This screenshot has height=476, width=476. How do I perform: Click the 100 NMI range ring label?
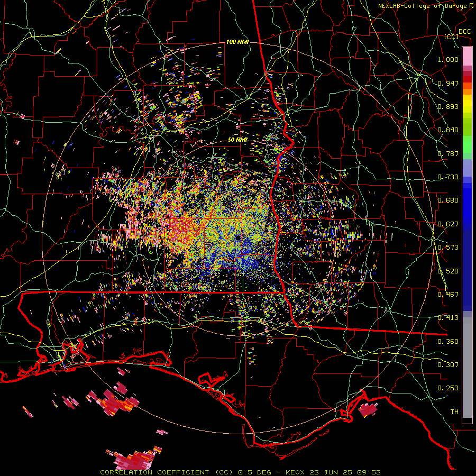pos(237,42)
